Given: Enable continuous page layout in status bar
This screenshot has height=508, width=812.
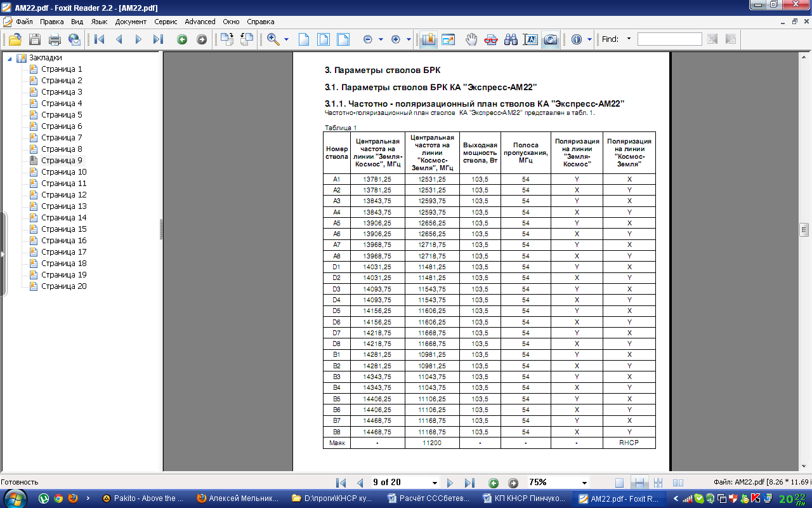Looking at the screenshot, I should 639,483.
